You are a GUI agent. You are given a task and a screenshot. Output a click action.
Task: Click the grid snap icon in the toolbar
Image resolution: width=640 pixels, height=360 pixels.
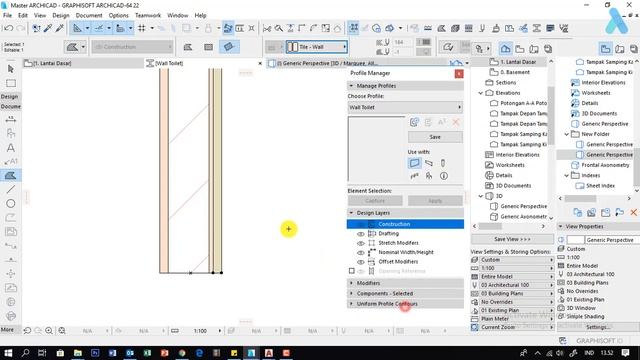142,28
